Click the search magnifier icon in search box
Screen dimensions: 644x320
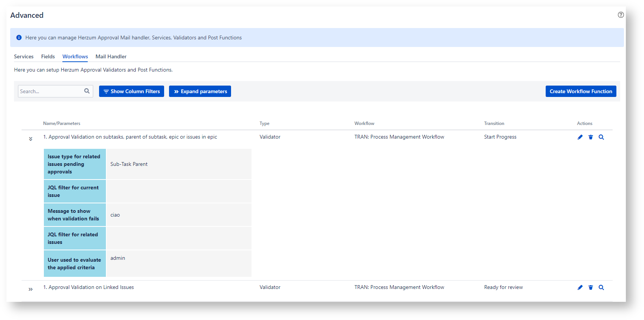click(87, 91)
